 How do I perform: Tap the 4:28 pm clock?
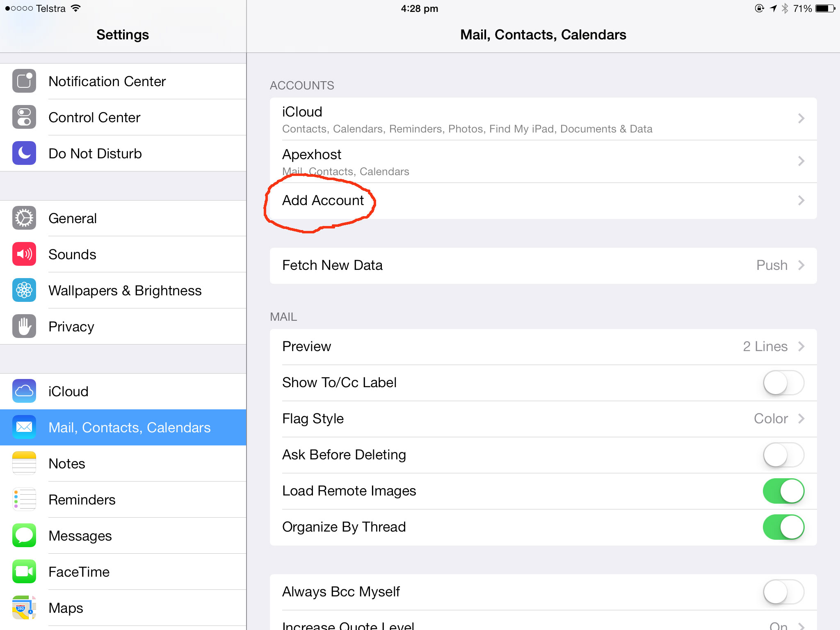tap(420, 9)
